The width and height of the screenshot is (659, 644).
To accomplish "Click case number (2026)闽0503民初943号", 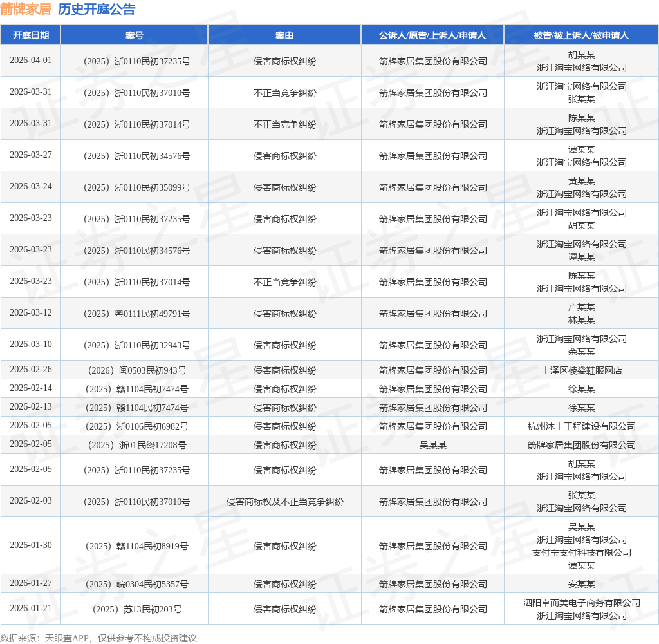I will pyautogui.click(x=137, y=370).
